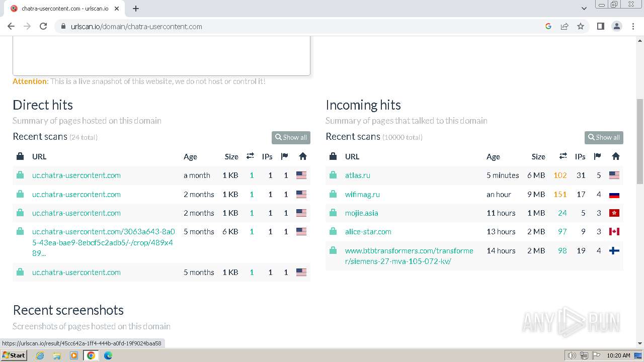
Task: Close the chatra-usercontent.com tab
Action: point(117,9)
